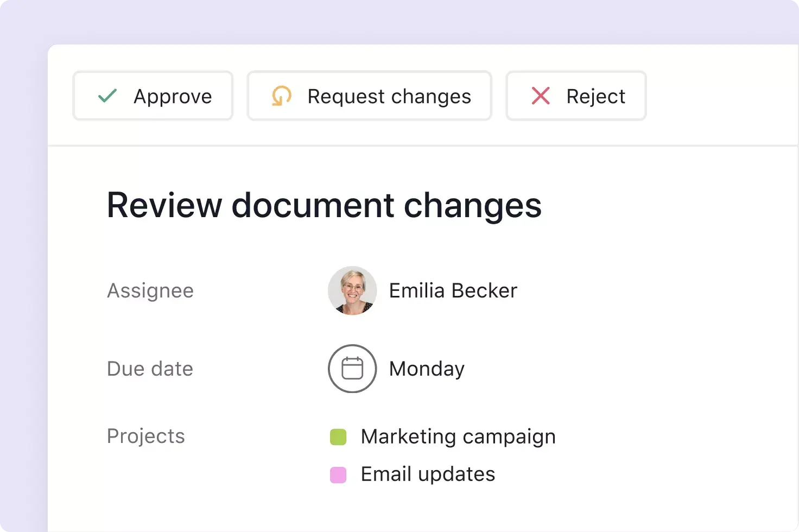Open the Email updates project
This screenshot has height=532, width=799.
427,474
